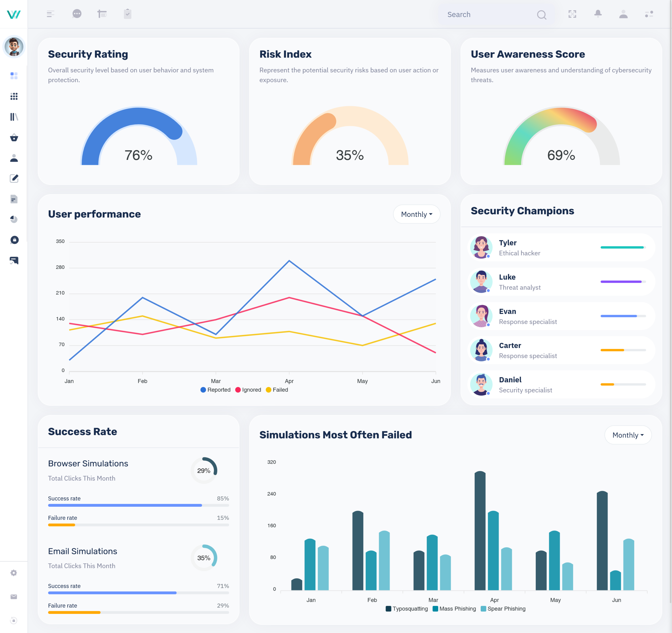Open the notifications bell
Screen dimensions: 672x633
(598, 14)
